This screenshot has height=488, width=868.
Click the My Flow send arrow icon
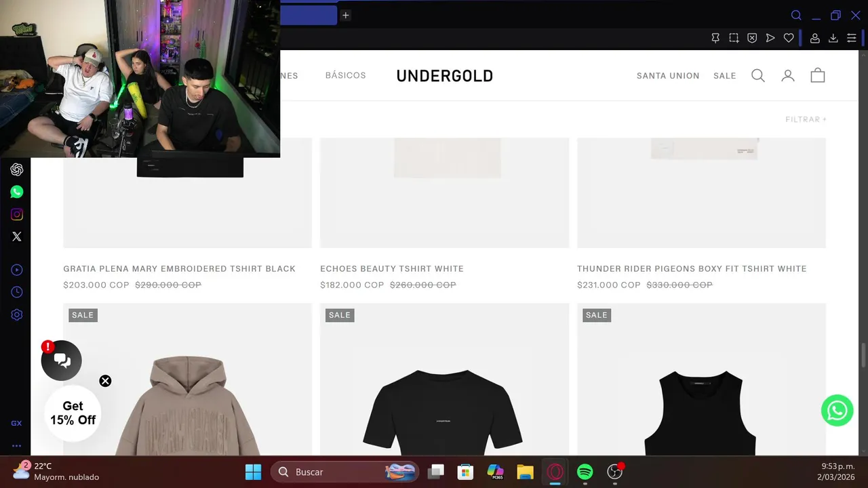click(770, 38)
